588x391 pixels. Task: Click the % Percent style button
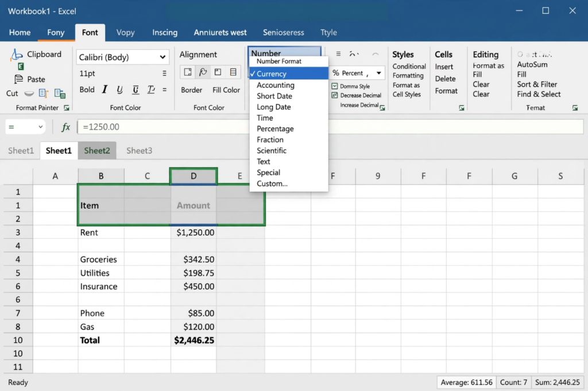(x=347, y=73)
